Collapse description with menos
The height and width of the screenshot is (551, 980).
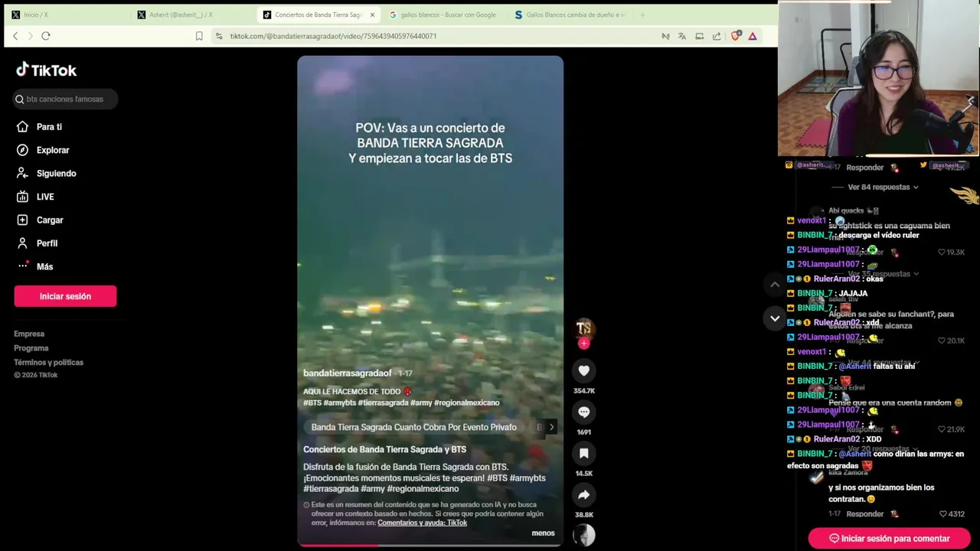click(x=543, y=533)
